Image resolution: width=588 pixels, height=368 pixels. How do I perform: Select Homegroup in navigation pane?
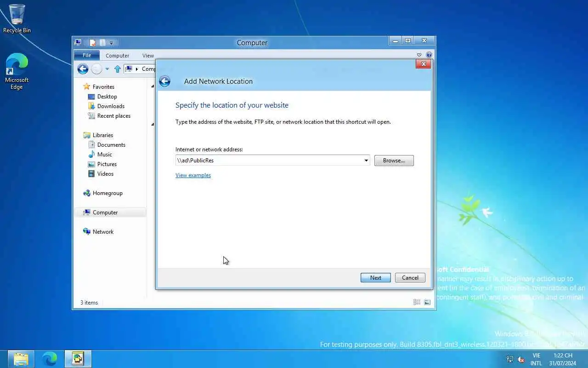point(107,193)
